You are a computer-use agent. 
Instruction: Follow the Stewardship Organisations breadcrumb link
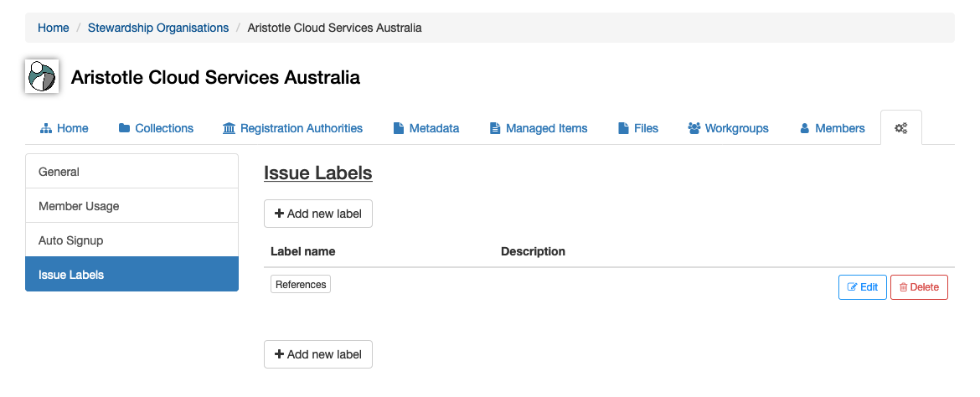158,28
